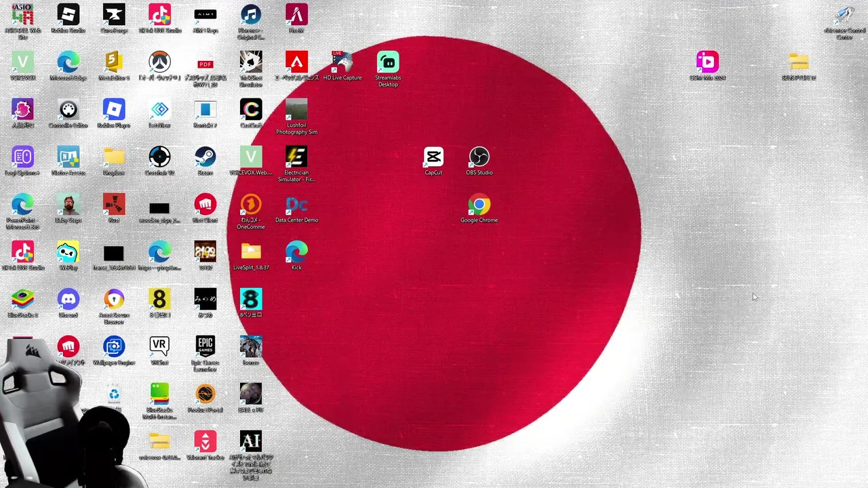Screen dimensions: 868x488
Task: Select the Apex Legends icon
Action: click(296, 62)
